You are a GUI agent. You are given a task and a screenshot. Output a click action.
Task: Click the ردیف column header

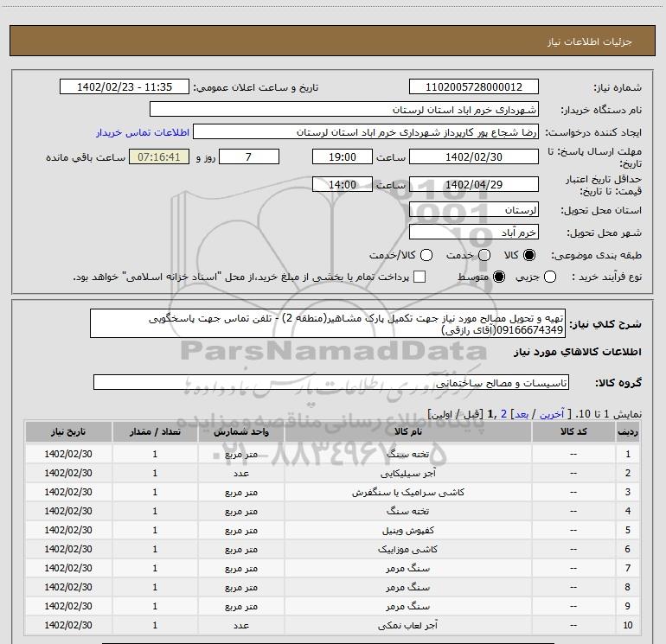point(628,431)
